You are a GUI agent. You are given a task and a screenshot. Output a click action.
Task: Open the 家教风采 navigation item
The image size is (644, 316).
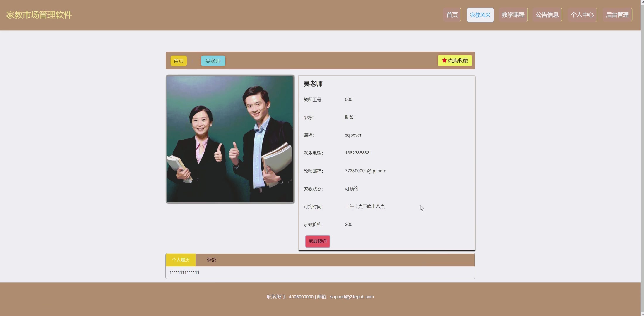coord(480,15)
